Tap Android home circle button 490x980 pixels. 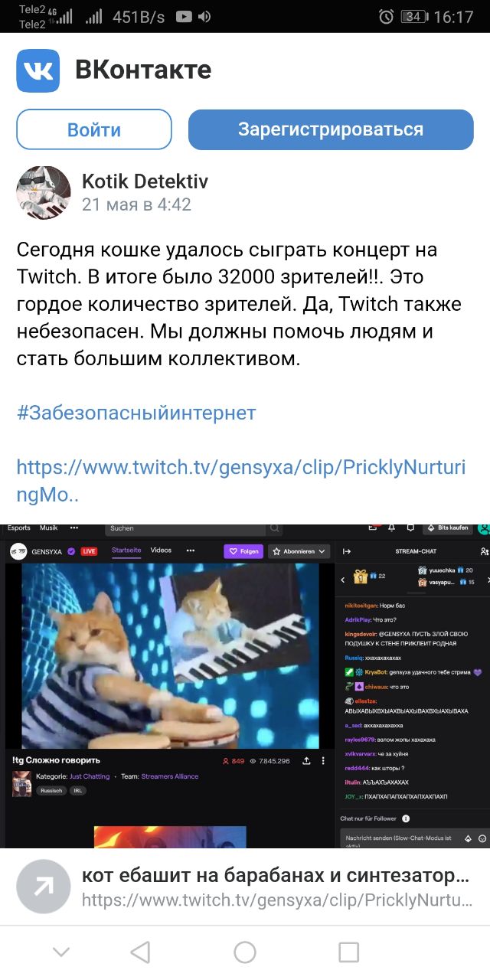click(x=245, y=952)
